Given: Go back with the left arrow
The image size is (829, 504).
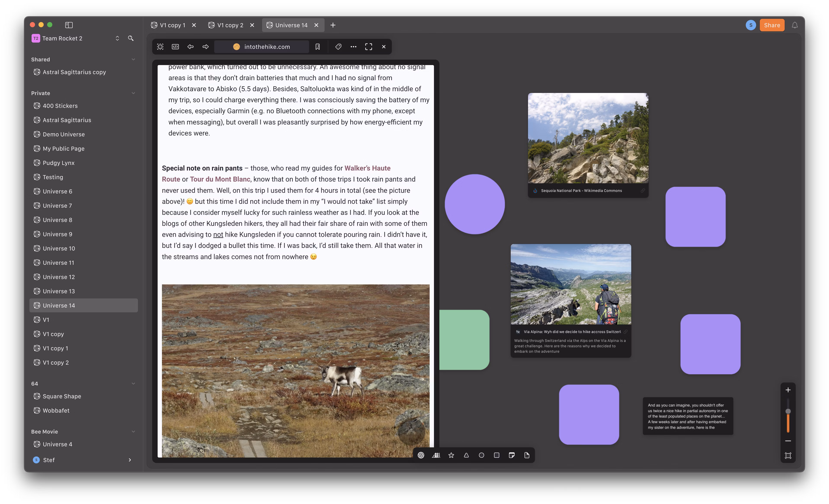Looking at the screenshot, I should pos(190,47).
